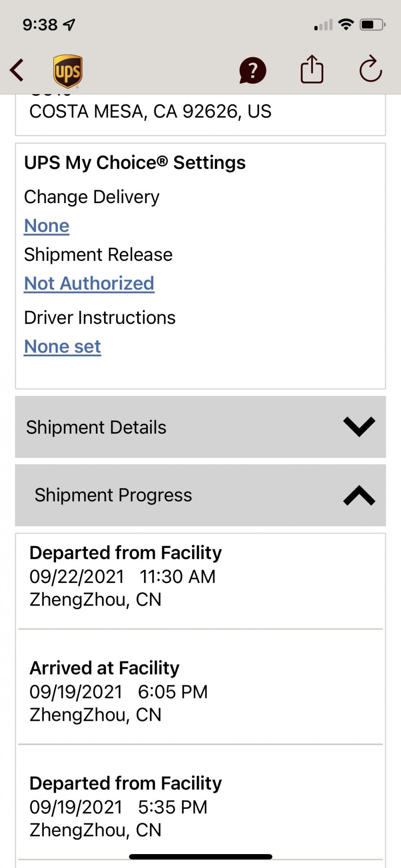Tap the battery indicator icon
This screenshot has height=868, width=401.
[372, 25]
